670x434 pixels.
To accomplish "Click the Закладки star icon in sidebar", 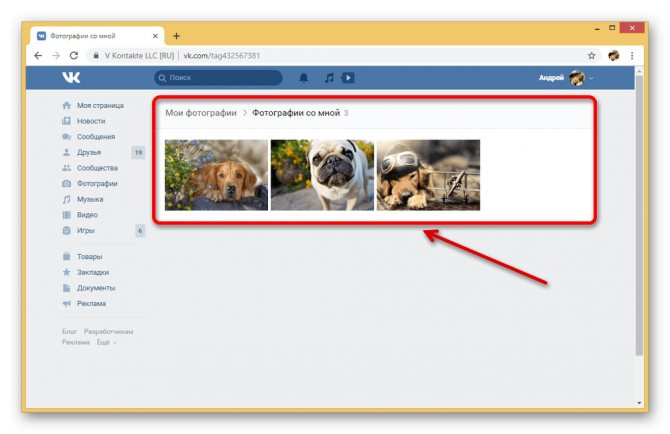I will coord(66,272).
